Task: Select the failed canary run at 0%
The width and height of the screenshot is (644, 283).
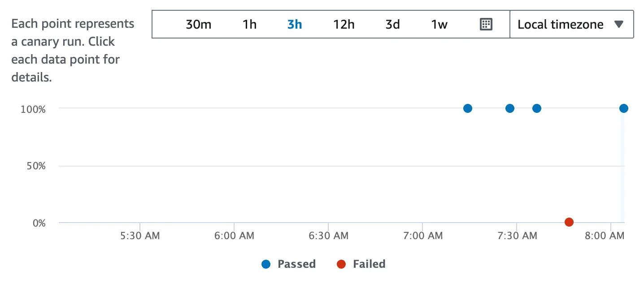Action: 569,221
